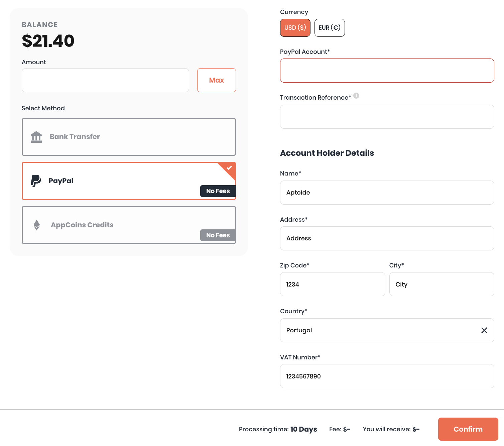Click the Name field containing Aptoide

(387, 193)
